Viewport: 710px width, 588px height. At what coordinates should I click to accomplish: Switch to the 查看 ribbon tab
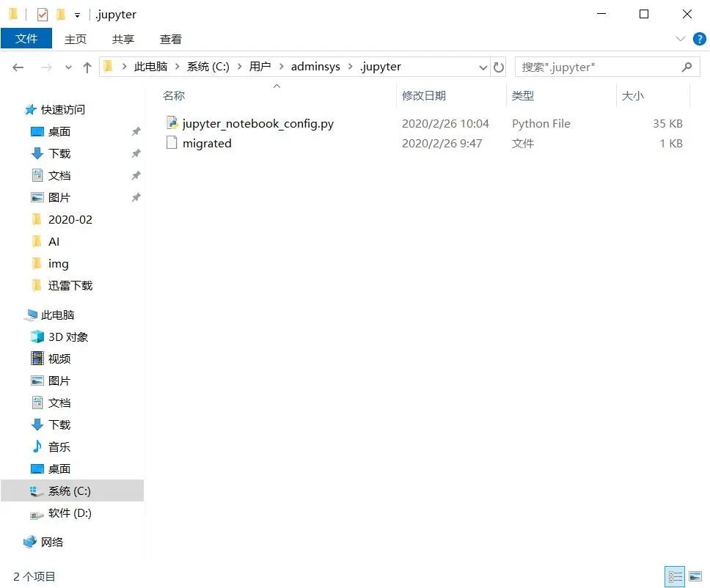[170, 39]
